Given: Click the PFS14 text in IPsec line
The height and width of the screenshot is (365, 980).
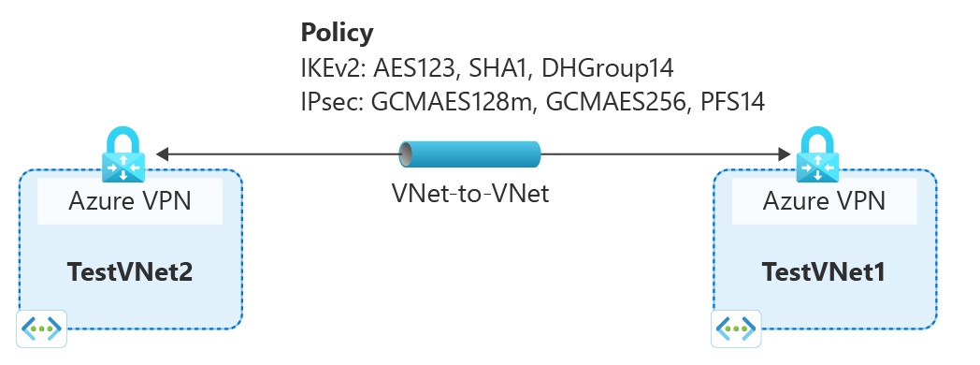Looking at the screenshot, I should coord(728,101).
